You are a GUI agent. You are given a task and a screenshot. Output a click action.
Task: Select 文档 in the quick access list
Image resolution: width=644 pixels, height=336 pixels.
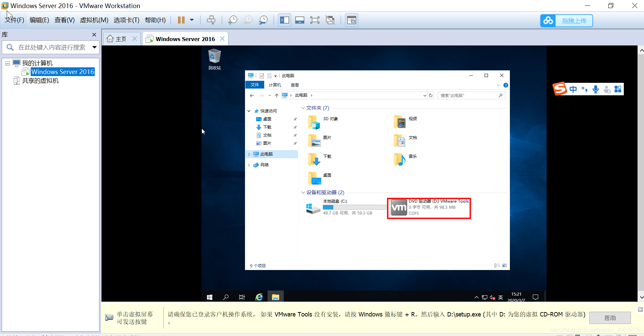tap(267, 135)
